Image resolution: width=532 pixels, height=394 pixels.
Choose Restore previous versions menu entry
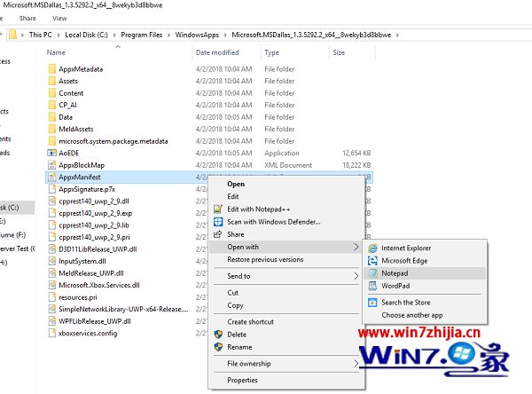pos(263,259)
